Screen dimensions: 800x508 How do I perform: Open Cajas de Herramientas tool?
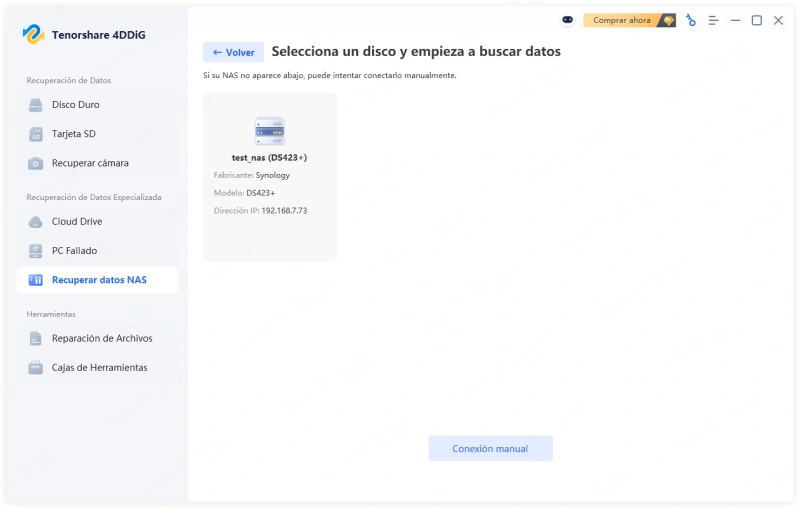[x=97, y=368]
